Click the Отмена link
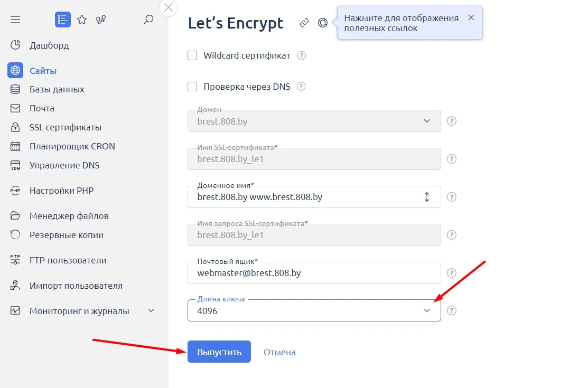Viewport: 588px width, 388px height. [279, 352]
